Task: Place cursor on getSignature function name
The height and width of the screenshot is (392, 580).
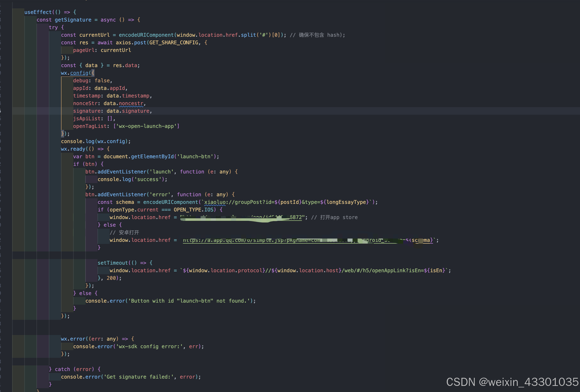Action: (73, 20)
